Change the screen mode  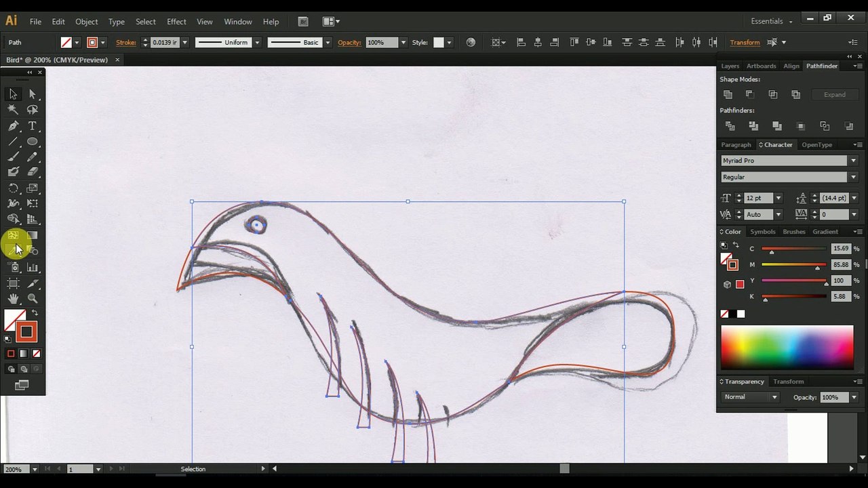[x=22, y=386]
